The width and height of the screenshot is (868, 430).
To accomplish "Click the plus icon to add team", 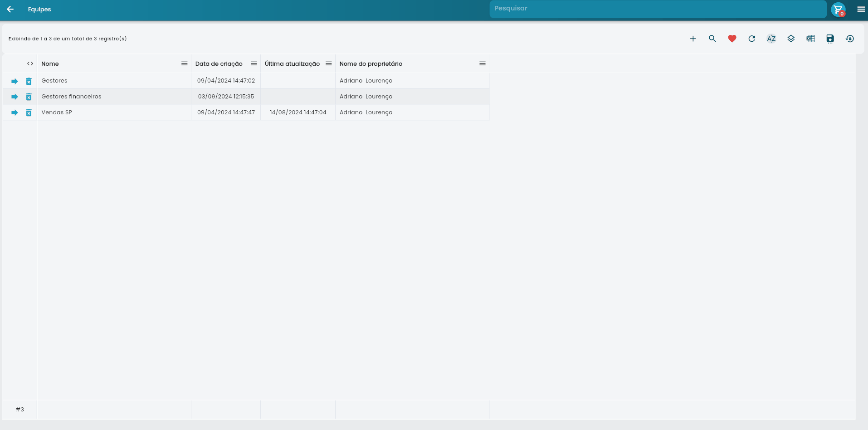I will point(693,39).
